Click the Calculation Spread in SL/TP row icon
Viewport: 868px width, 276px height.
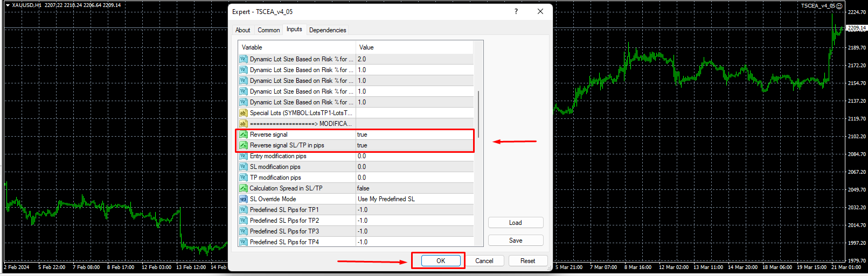[x=243, y=188]
